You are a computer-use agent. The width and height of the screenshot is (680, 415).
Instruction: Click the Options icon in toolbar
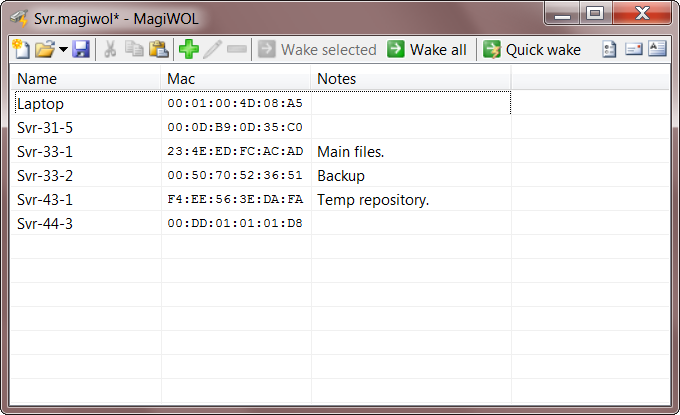pyautogui.click(x=609, y=49)
